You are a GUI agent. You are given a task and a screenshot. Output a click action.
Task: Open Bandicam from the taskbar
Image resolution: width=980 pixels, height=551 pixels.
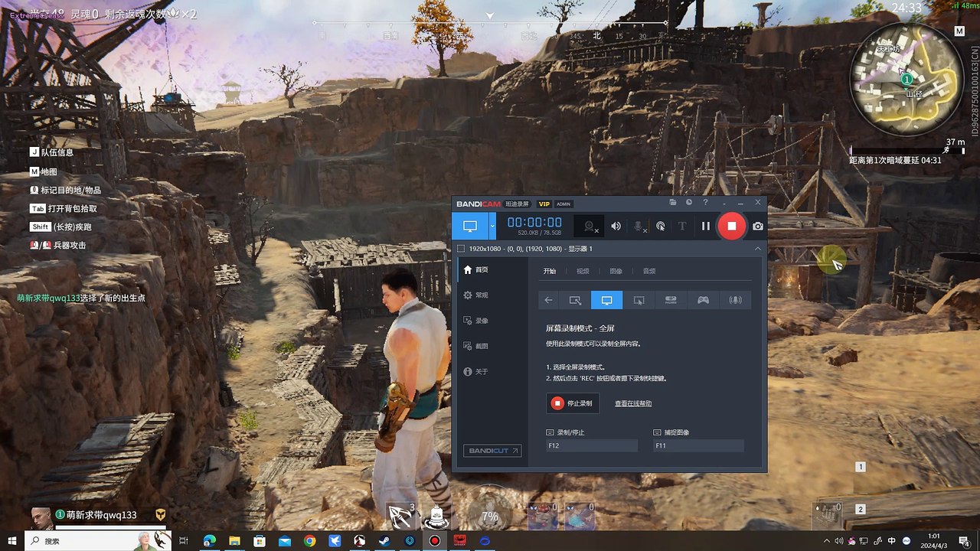tap(435, 541)
